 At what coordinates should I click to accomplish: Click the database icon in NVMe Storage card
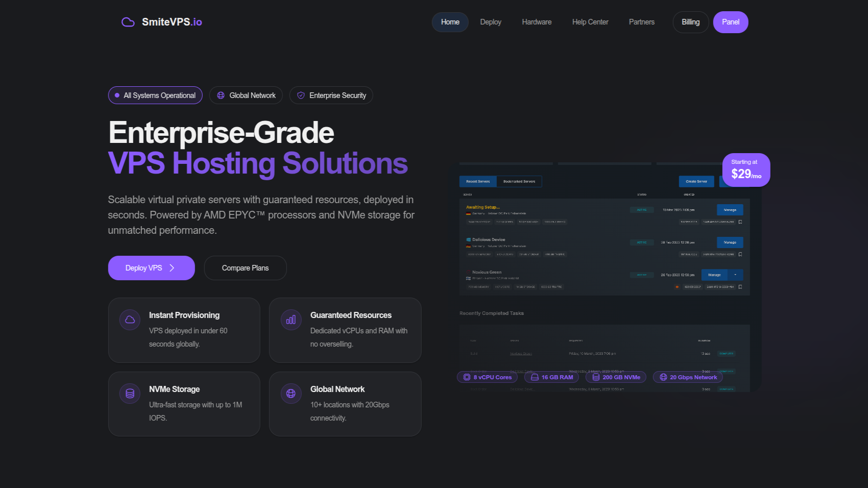[130, 394]
